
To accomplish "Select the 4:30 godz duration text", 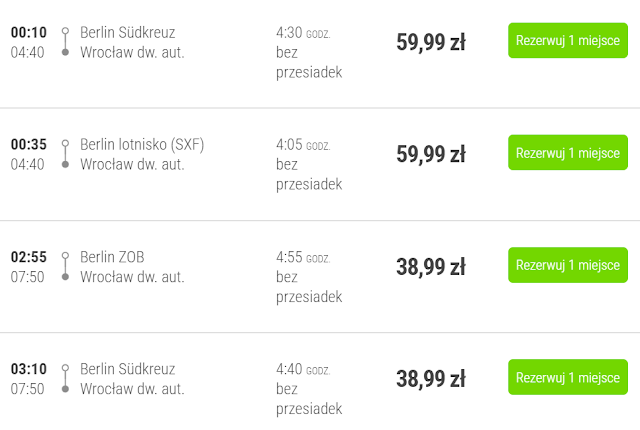I will tap(302, 32).
